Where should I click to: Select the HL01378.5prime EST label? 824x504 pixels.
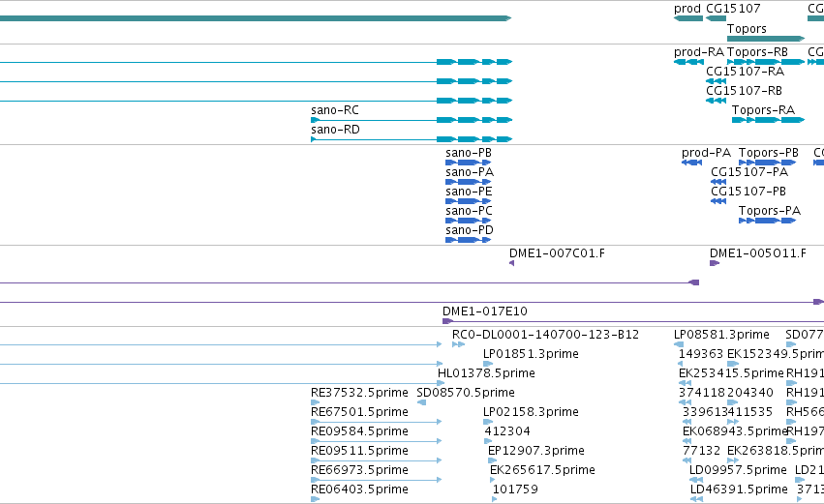click(486, 373)
